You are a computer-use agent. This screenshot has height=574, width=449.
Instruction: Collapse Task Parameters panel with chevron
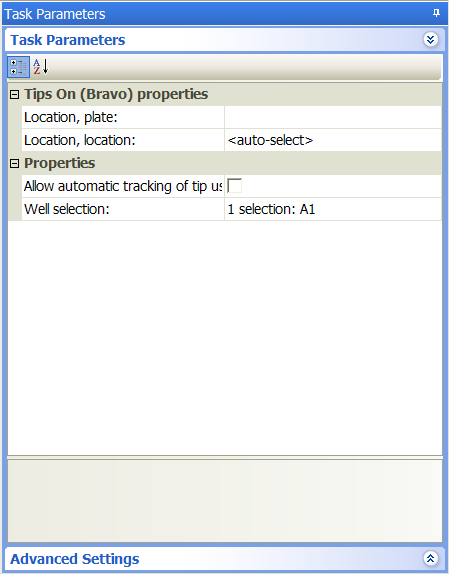(x=431, y=39)
